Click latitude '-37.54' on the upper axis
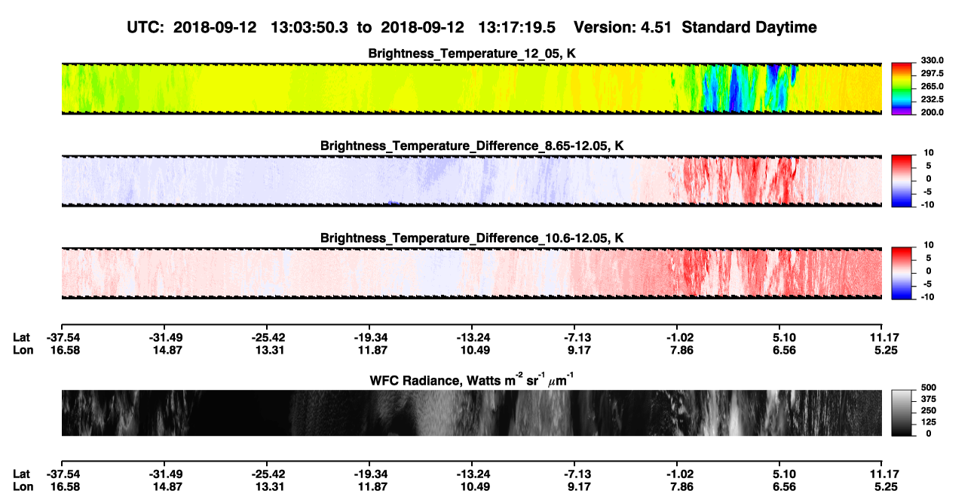This screenshot has height=503, width=980. click(63, 337)
